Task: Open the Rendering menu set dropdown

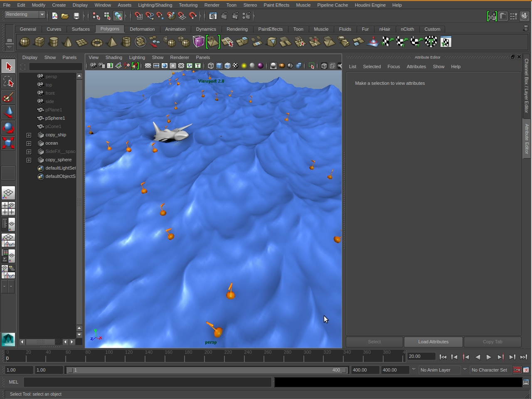Action: [25, 15]
